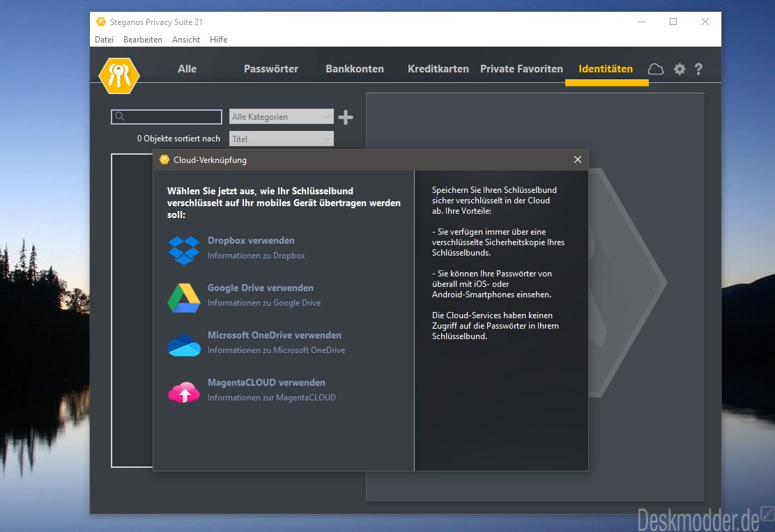Click the Cloud-Verknüpfung dialog title icon
The width and height of the screenshot is (775, 532).
(x=164, y=159)
